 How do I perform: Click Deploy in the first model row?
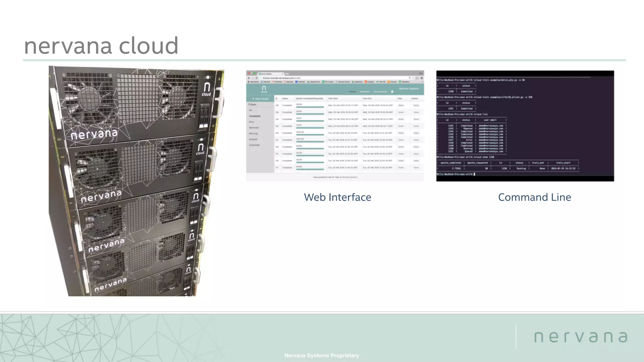click(x=416, y=105)
